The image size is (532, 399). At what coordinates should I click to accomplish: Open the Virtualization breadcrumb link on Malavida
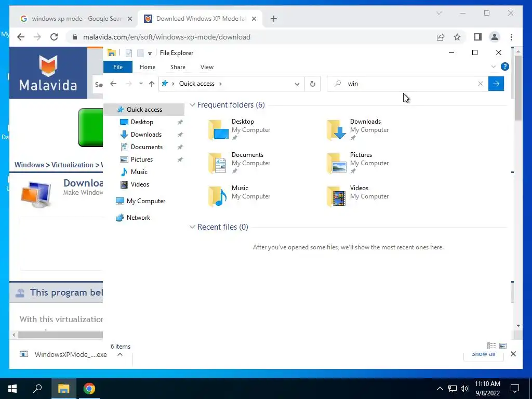72,165
